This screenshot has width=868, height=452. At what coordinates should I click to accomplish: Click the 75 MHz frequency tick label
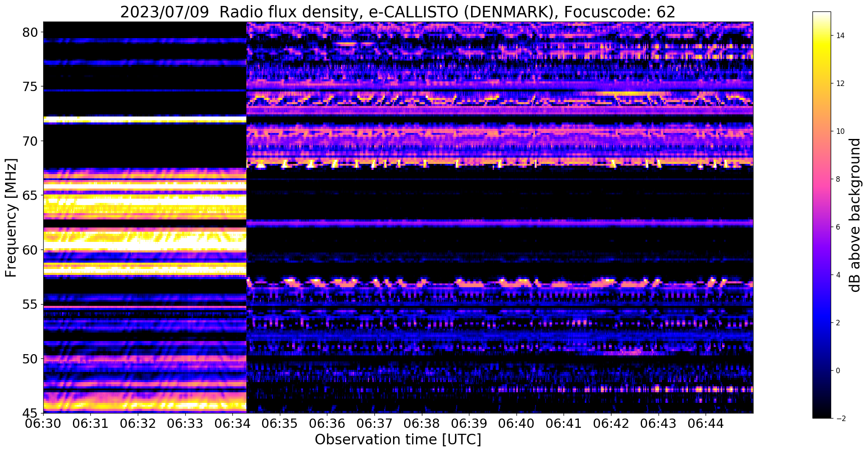[x=30, y=87]
